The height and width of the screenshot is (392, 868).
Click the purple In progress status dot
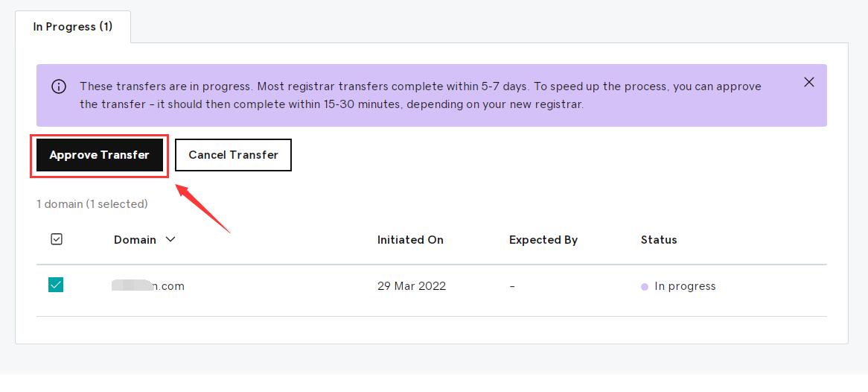click(645, 287)
